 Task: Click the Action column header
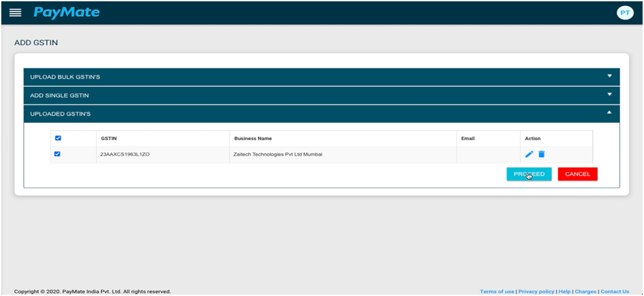pos(533,138)
